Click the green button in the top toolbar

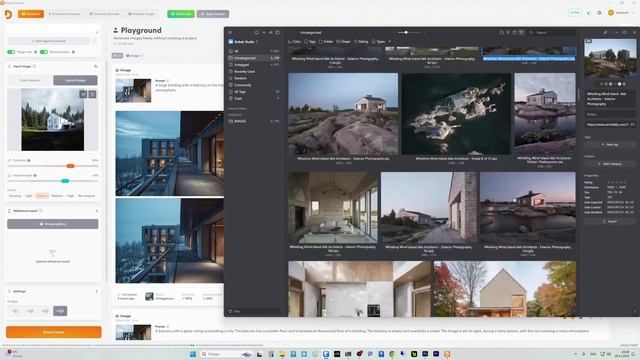click(181, 14)
